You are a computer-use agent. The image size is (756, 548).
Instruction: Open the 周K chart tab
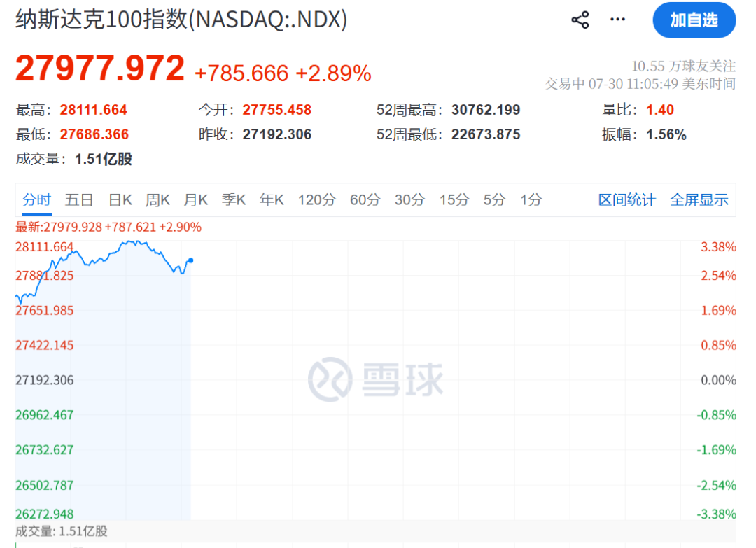coord(157,199)
